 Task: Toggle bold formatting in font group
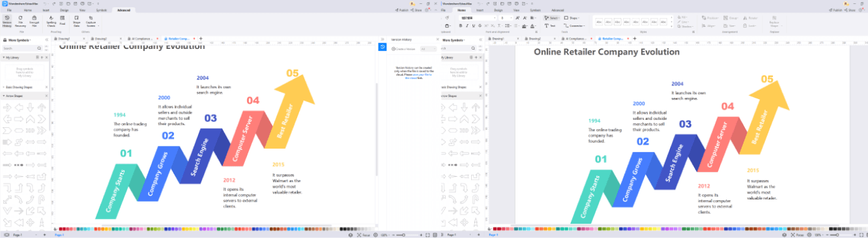point(460,26)
